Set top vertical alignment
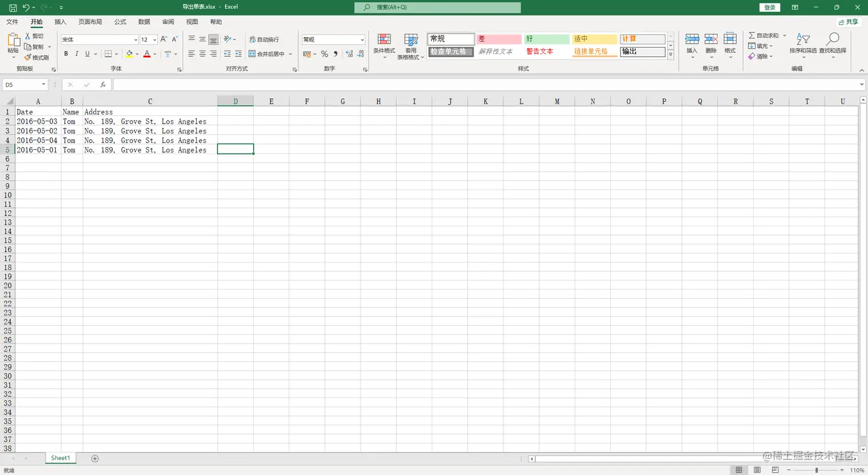This screenshot has width=868, height=475. 192,39
